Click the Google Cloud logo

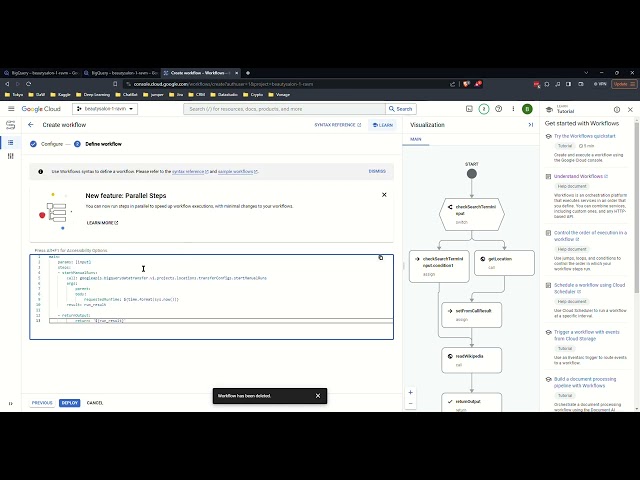41,109
